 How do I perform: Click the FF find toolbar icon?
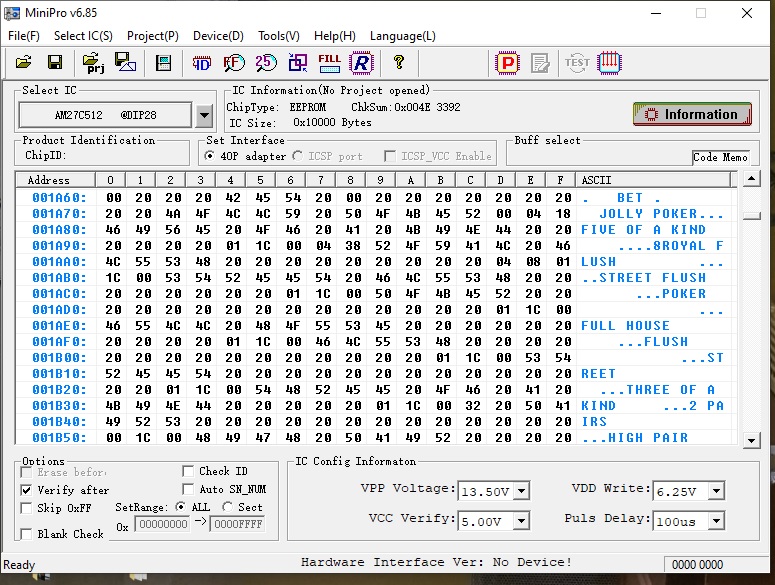click(234, 63)
